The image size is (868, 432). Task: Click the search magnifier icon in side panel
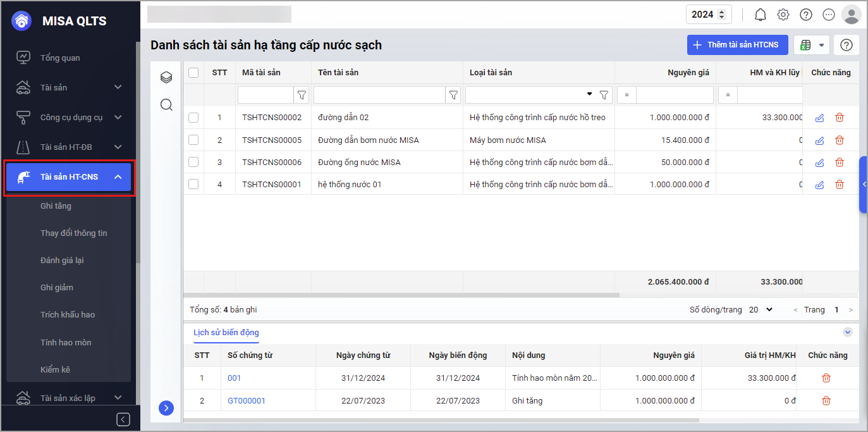pos(166,104)
